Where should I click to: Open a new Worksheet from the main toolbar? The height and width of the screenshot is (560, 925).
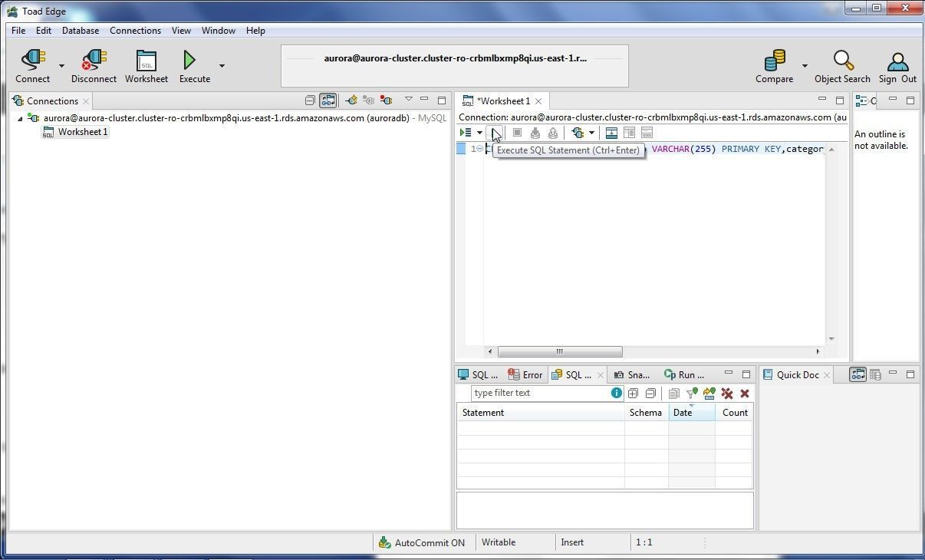[146, 66]
